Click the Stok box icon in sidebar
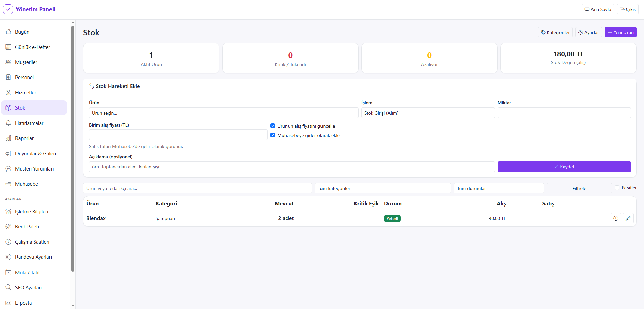The width and height of the screenshot is (644, 309). click(x=8, y=108)
